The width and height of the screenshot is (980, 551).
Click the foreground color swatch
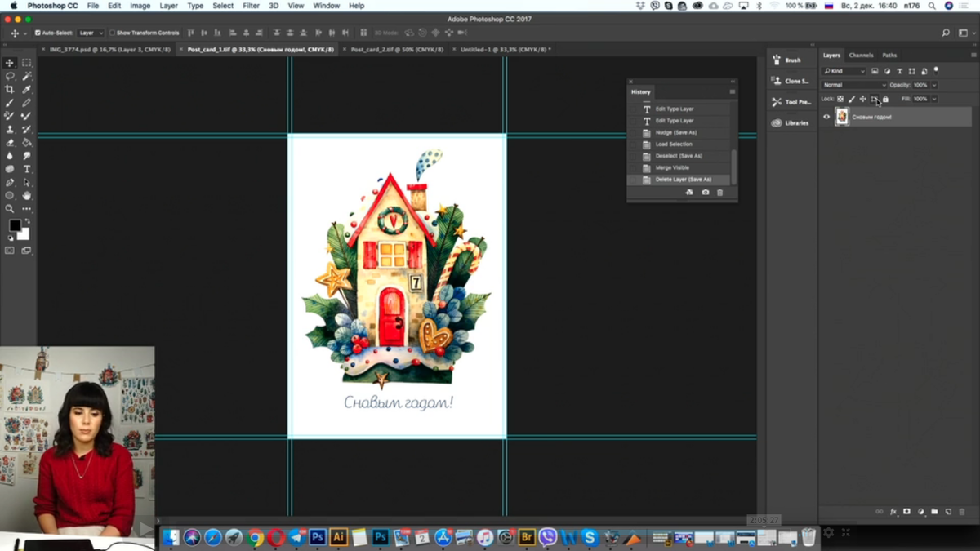(x=14, y=226)
